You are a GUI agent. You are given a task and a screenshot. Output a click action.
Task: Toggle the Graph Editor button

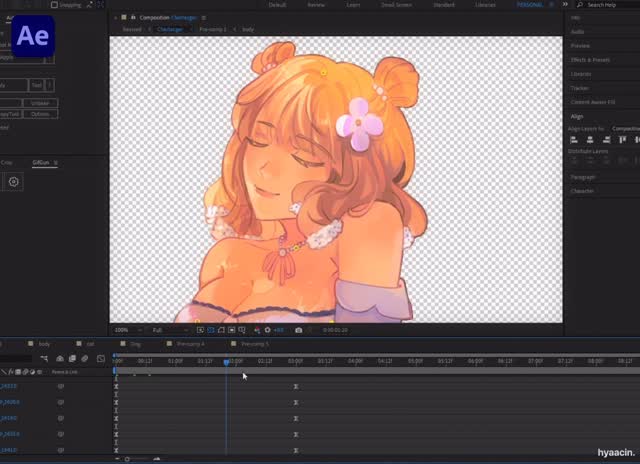[101, 359]
